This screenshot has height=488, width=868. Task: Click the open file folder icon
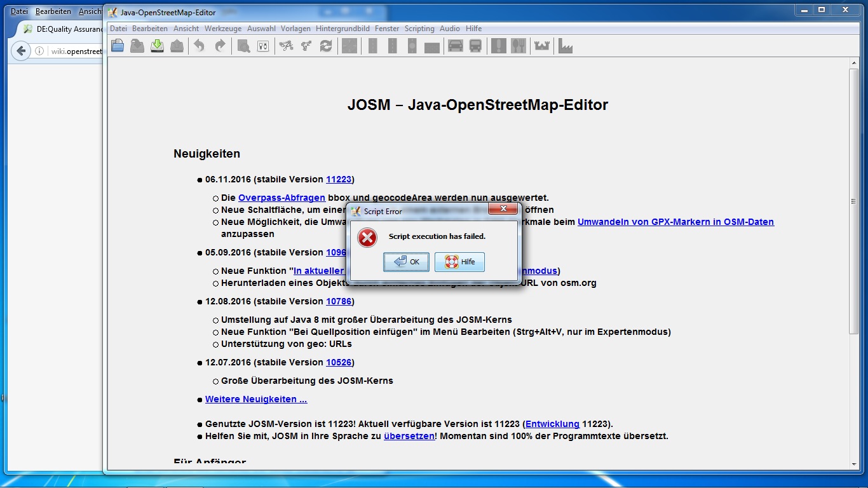(x=118, y=46)
